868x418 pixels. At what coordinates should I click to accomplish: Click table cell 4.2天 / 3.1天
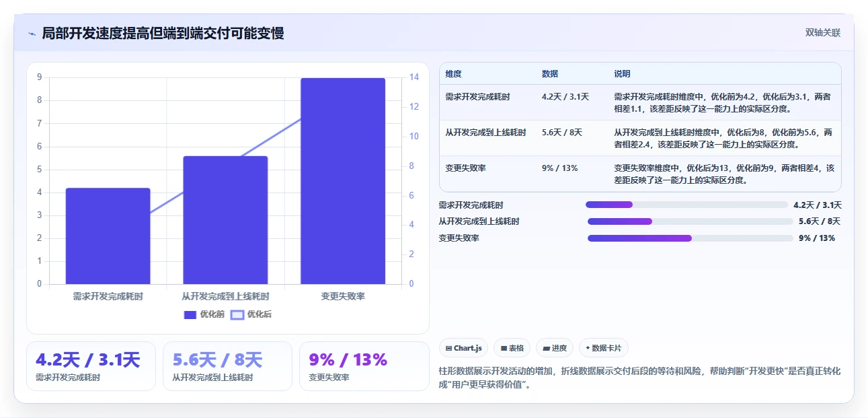click(x=565, y=97)
